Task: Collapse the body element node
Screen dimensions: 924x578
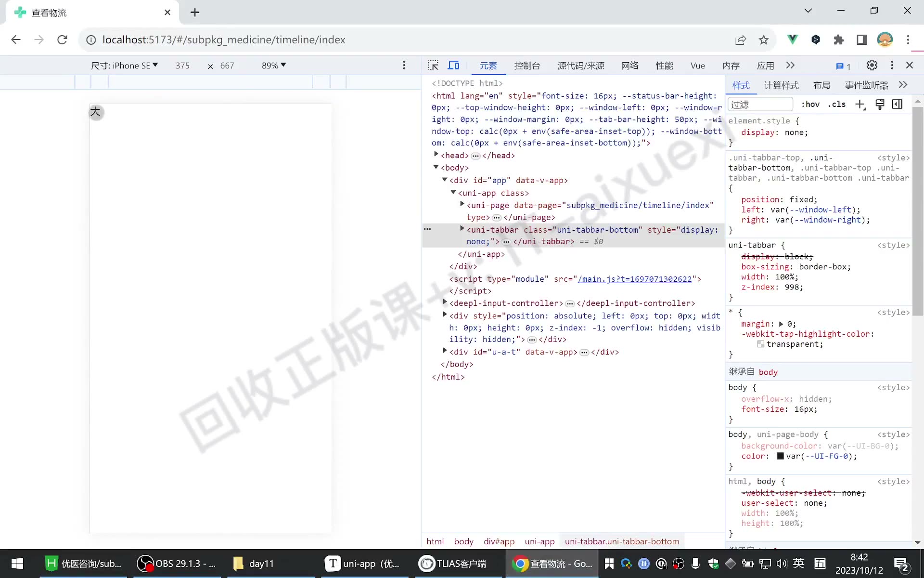Action: pos(436,167)
